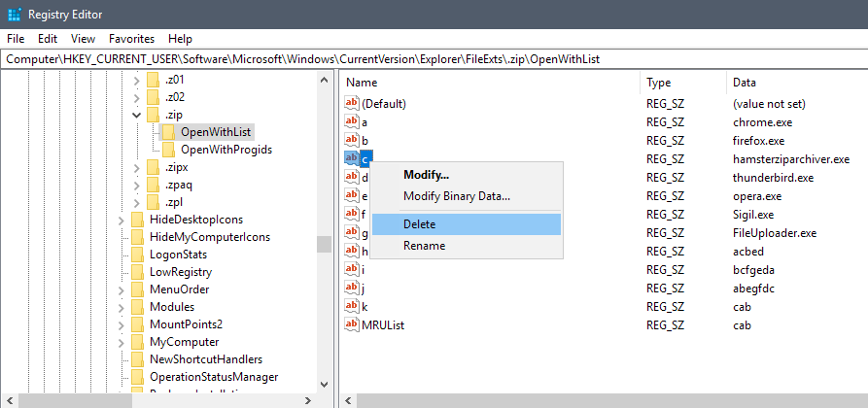Click the OpenWithProgids folder icon
Image resolution: width=868 pixels, height=408 pixels.
coord(168,150)
